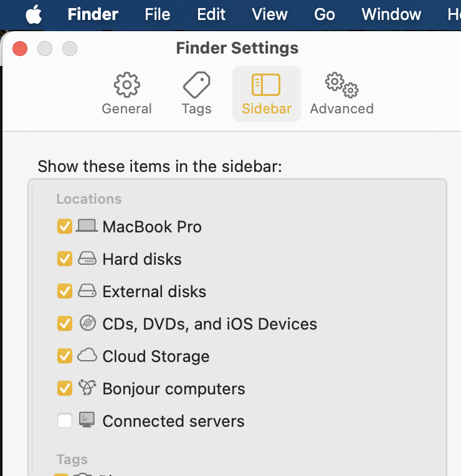Open the Apple menu
Image resolution: width=461 pixels, height=476 pixels.
tap(34, 14)
